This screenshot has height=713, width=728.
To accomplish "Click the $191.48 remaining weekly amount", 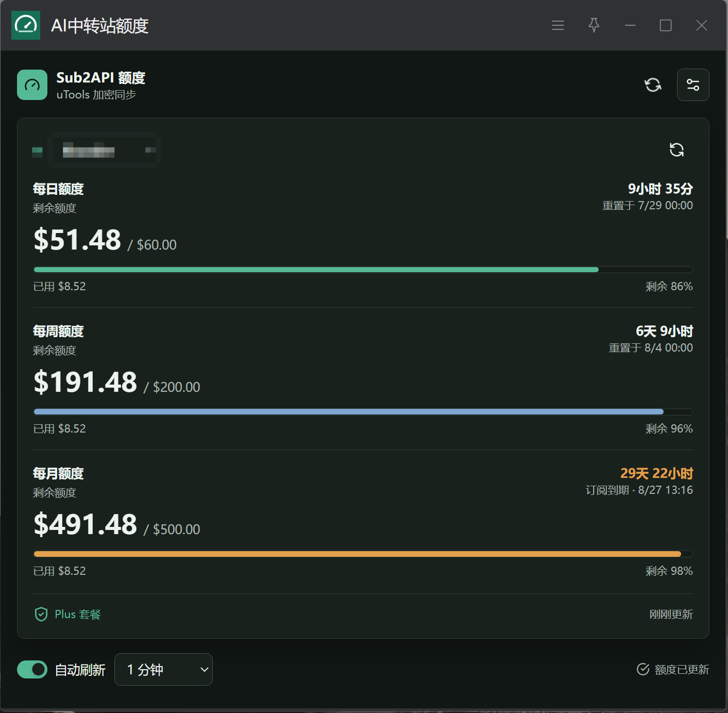I will click(86, 383).
